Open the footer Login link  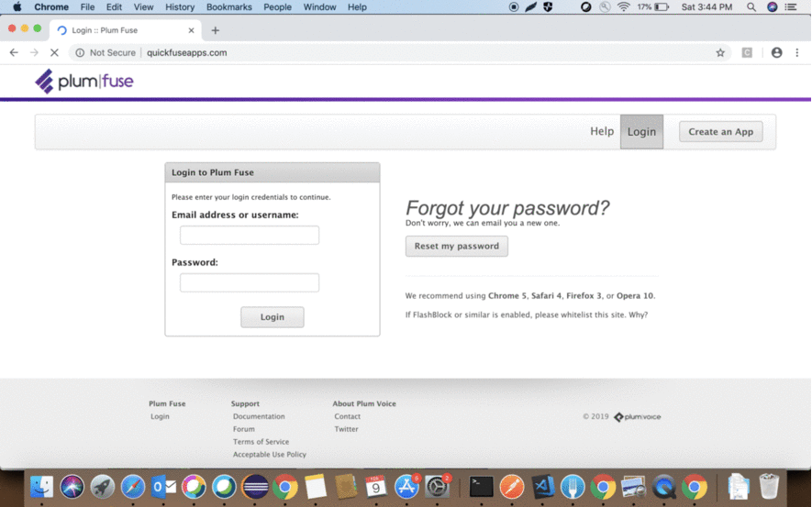(160, 416)
